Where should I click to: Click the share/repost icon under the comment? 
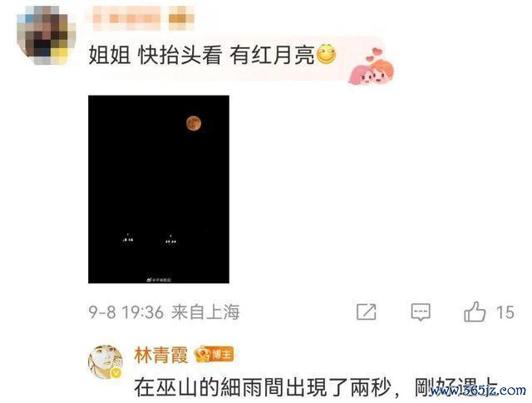click(366, 312)
